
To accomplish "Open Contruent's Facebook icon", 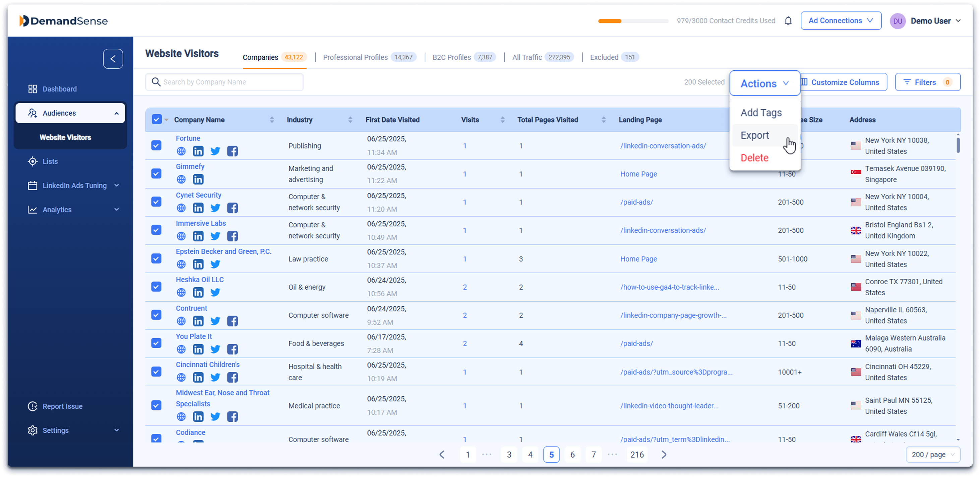I will 233,321.
